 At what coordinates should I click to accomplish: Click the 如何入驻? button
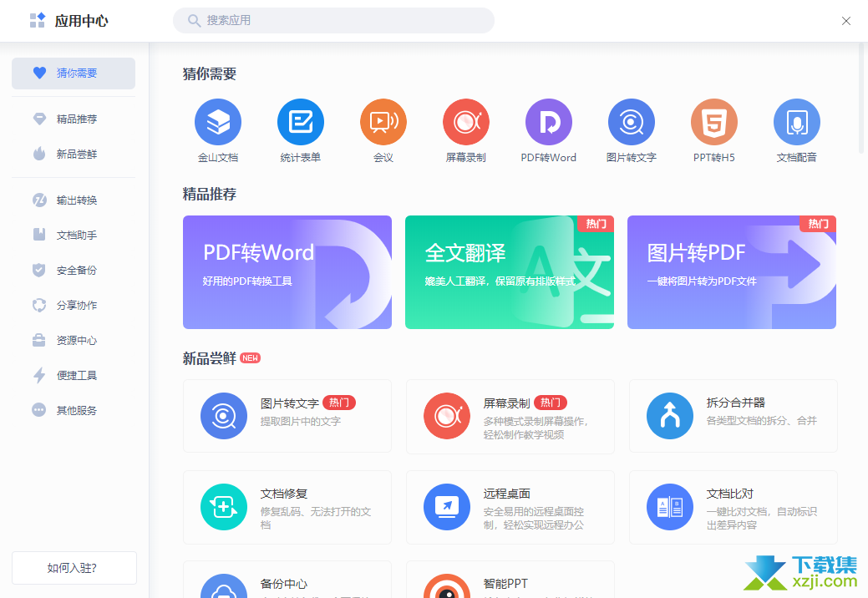(x=74, y=568)
